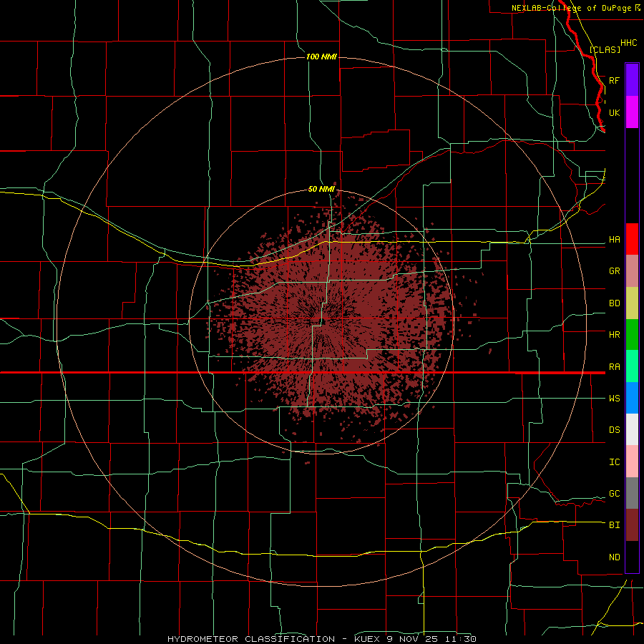
Task: Click the BI legend label
Action: [614, 525]
